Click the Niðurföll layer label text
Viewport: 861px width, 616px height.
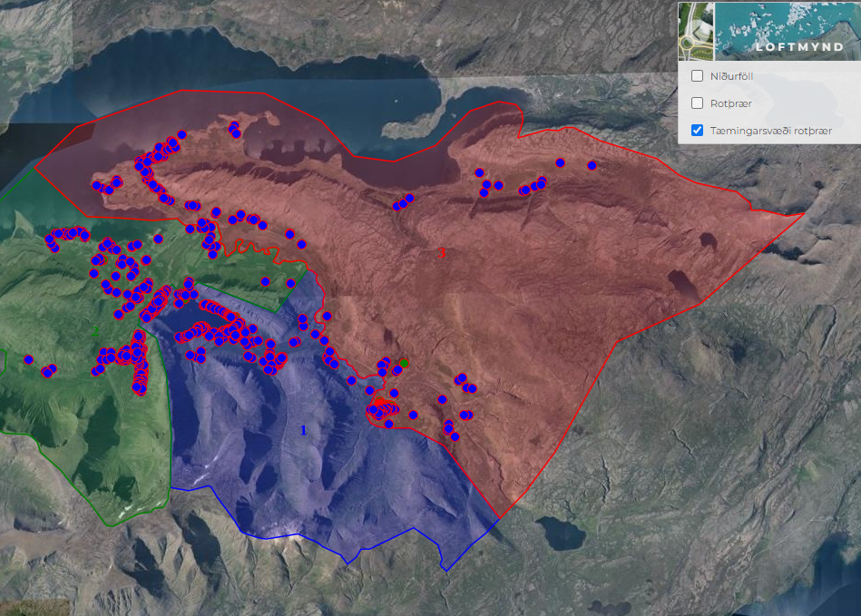coord(731,76)
